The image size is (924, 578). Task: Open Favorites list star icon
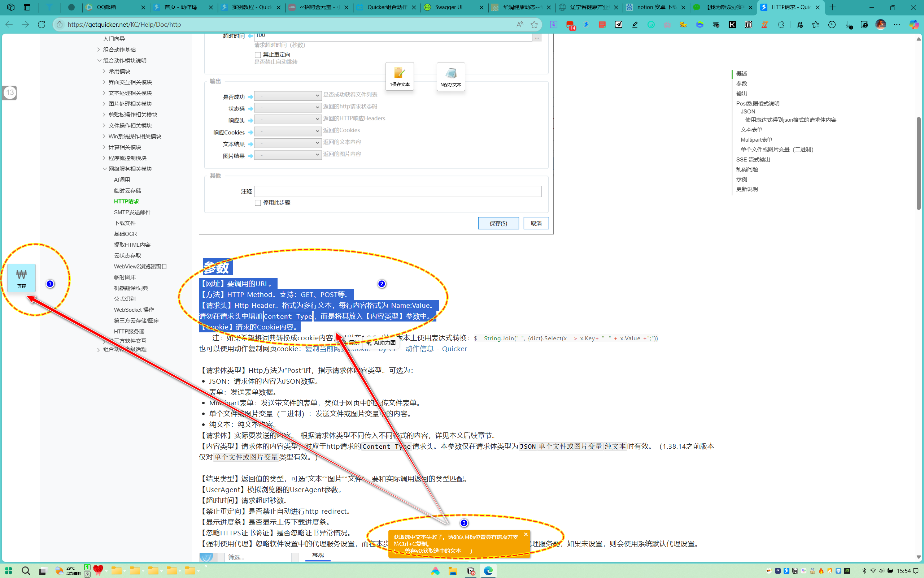pyautogui.click(x=816, y=25)
